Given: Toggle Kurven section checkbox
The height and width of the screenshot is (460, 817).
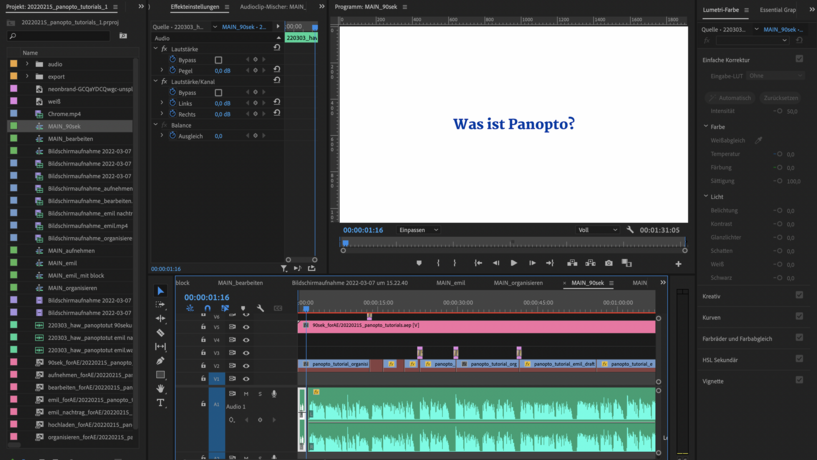Looking at the screenshot, I should coord(799,316).
